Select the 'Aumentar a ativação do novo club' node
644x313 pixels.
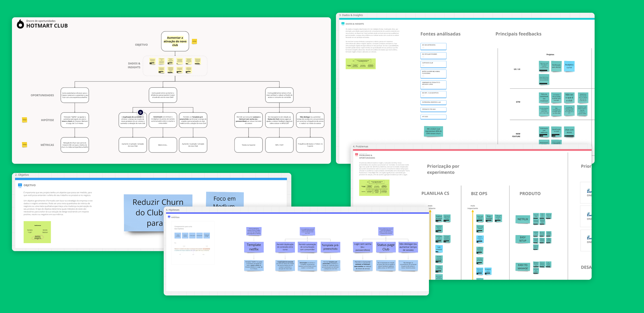coord(175,41)
